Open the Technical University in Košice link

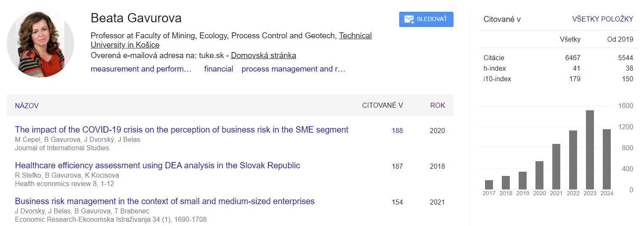(x=355, y=36)
